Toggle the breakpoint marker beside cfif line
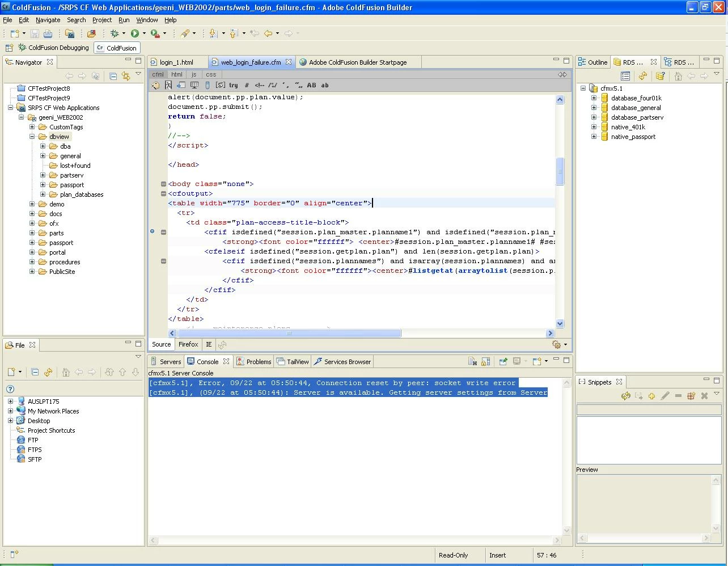 pos(152,231)
